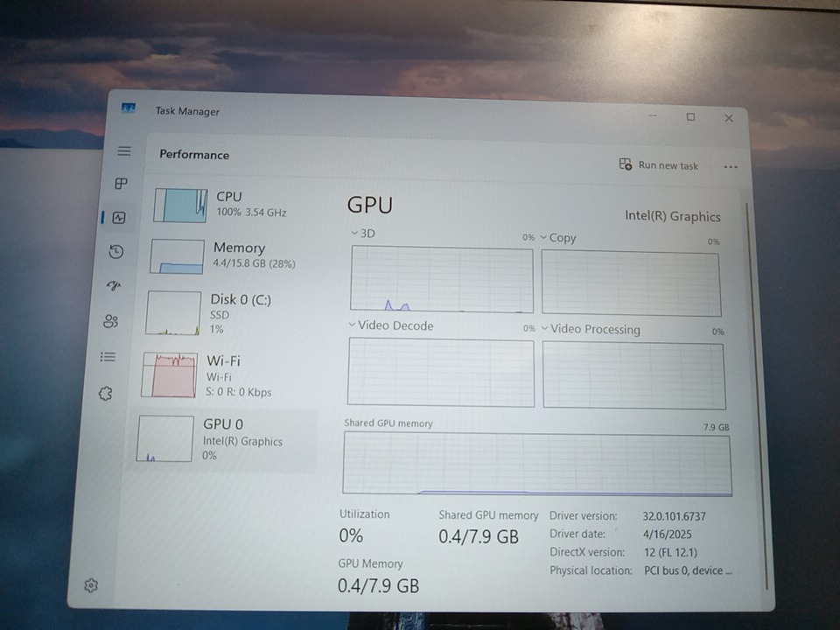
Task: Click the Run new task button
Action: (x=659, y=165)
